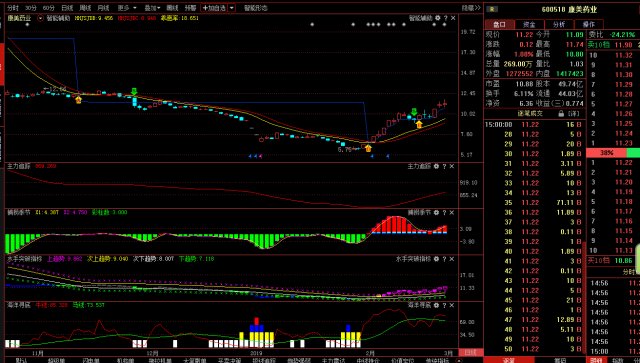Select the 60分 chart period
The width and height of the screenshot is (640, 363).
point(49,8)
